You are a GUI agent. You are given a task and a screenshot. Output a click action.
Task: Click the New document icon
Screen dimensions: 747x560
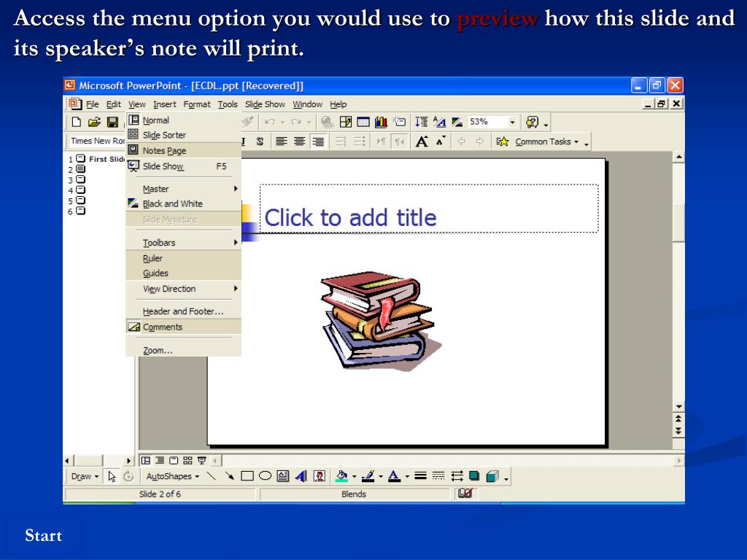tap(76, 122)
